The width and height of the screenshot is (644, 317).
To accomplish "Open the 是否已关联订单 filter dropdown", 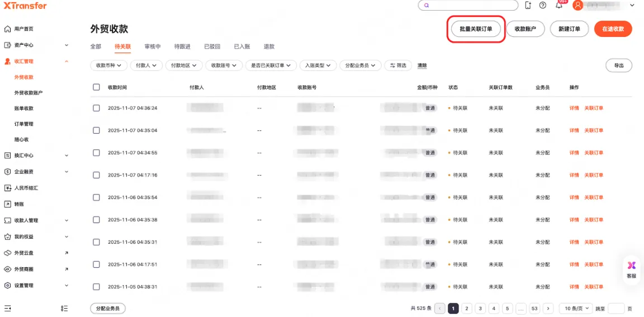I will tap(271, 65).
